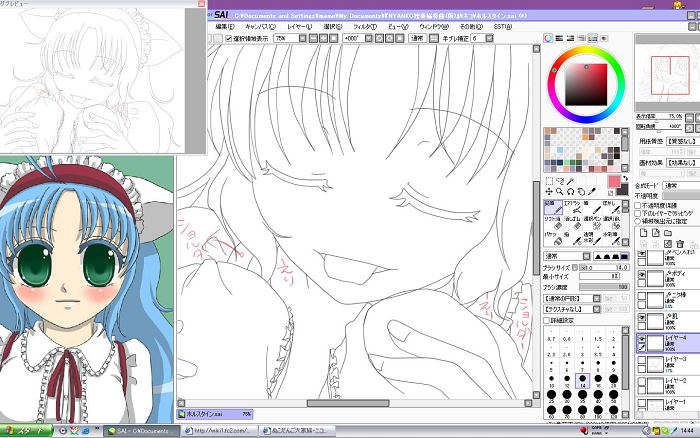Create a new layer with the page icon
Viewport: 700px width, 438px height.
pyautogui.click(x=643, y=233)
